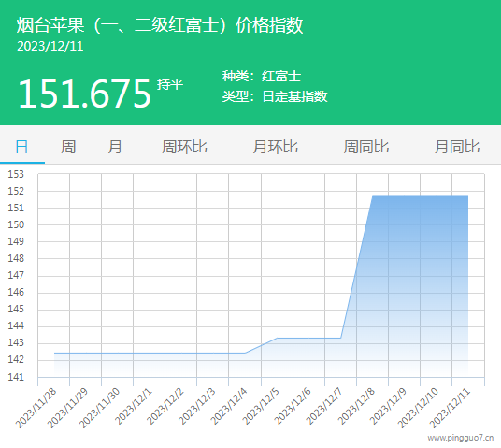Click the 种类: 红富士 label

pos(262,76)
